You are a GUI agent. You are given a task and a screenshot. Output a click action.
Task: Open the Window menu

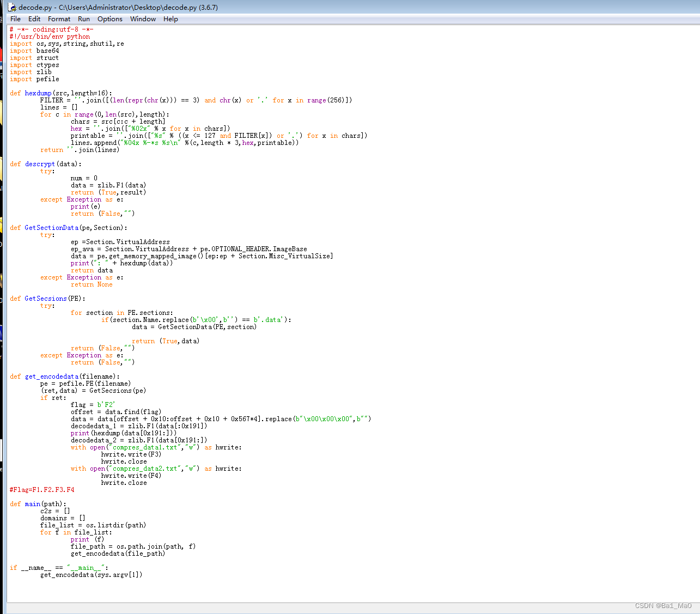143,19
